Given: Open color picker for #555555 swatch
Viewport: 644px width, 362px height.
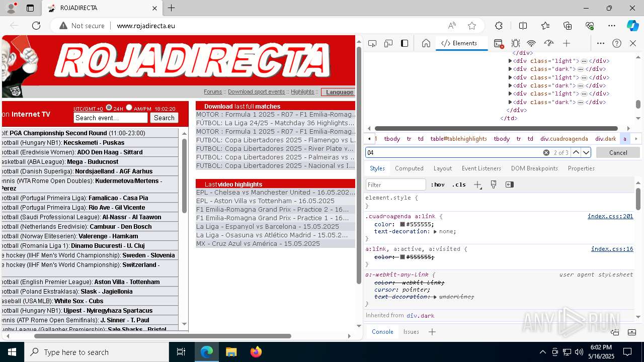Looking at the screenshot, I should coord(403,224).
